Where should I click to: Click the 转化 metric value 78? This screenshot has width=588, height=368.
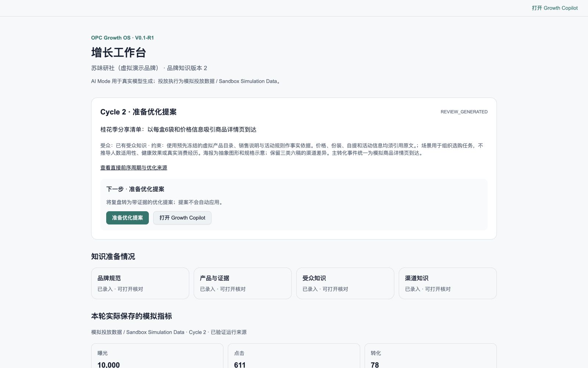[375, 365]
